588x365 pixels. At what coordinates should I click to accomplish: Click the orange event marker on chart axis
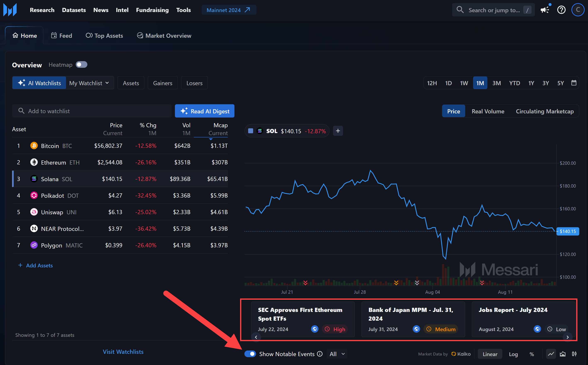point(396,283)
